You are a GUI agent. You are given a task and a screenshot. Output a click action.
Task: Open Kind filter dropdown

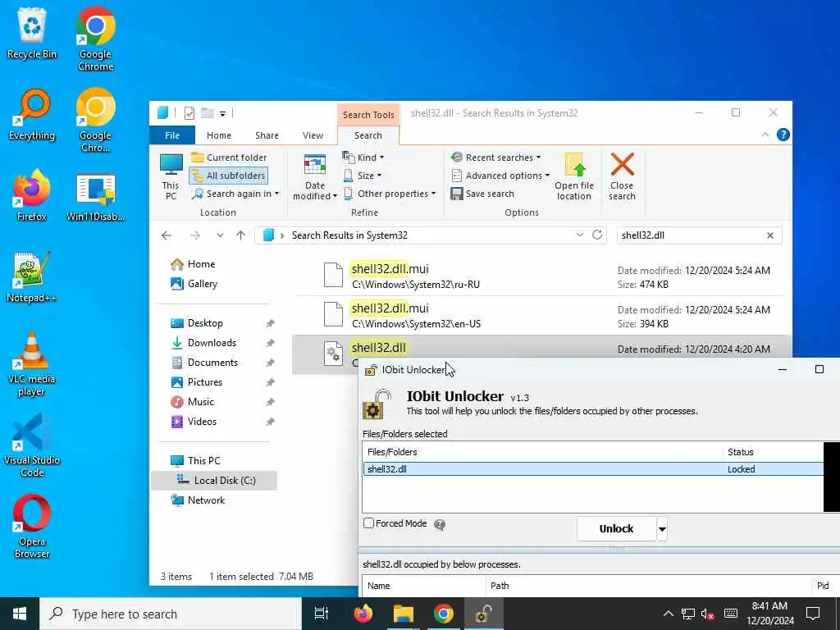click(363, 157)
